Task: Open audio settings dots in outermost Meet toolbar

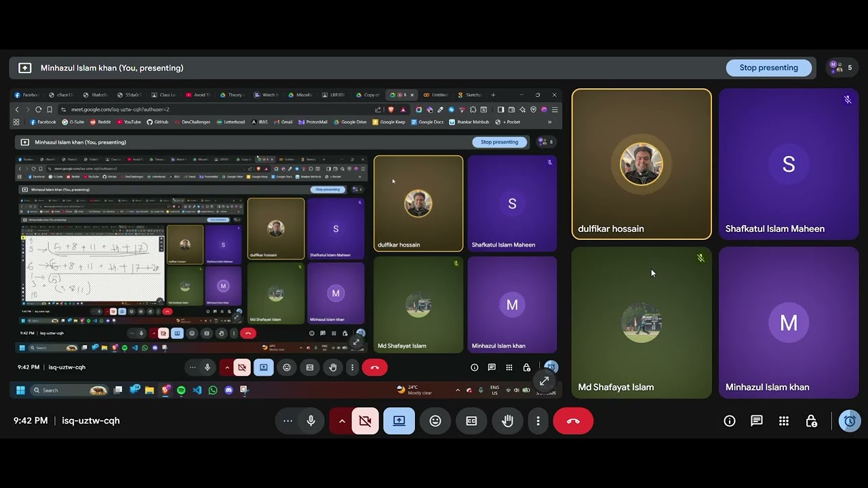Action: (x=288, y=421)
